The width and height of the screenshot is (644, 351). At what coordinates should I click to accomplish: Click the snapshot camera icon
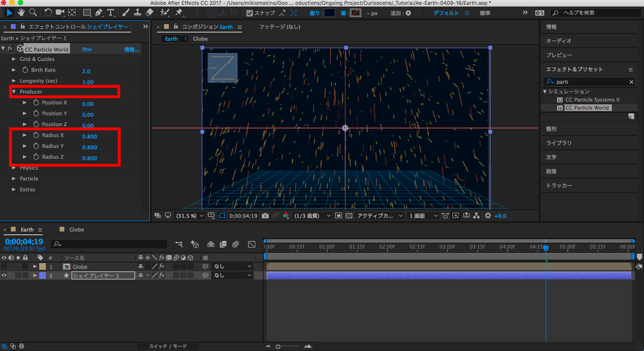point(265,216)
